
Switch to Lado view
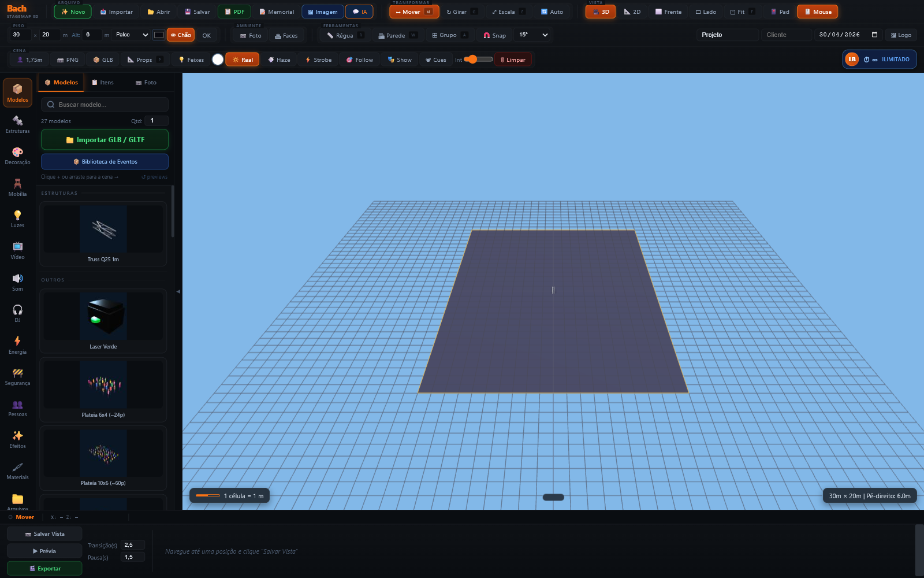pos(706,12)
